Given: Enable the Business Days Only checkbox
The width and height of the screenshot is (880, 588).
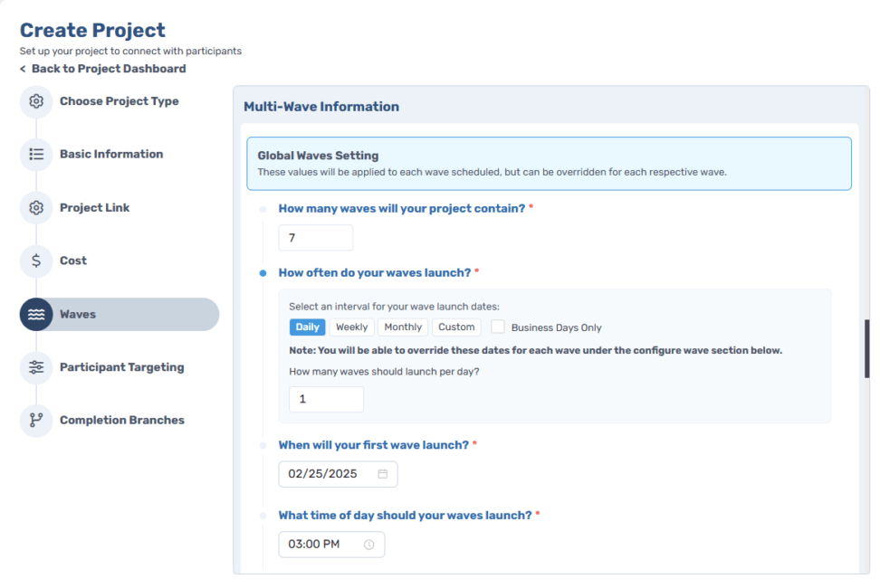Looking at the screenshot, I should click(x=496, y=327).
